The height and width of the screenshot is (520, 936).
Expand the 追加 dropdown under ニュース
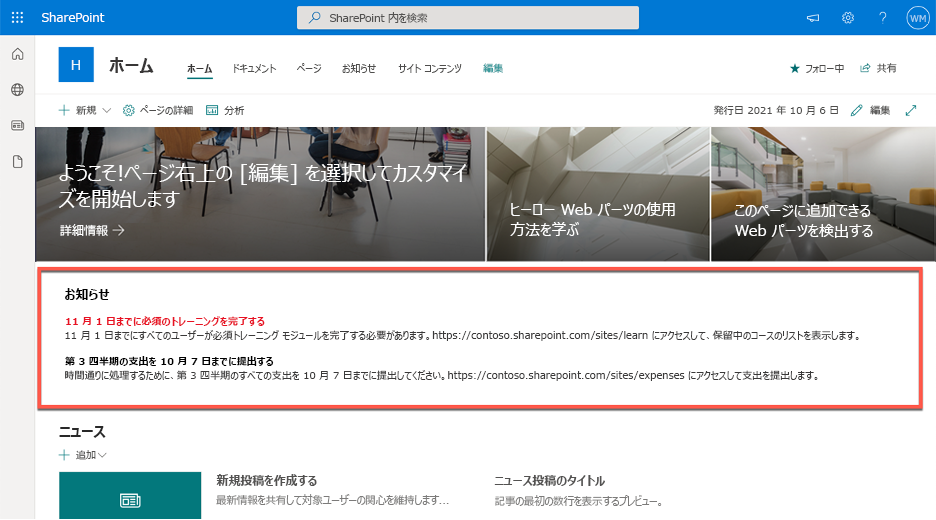pos(83,455)
